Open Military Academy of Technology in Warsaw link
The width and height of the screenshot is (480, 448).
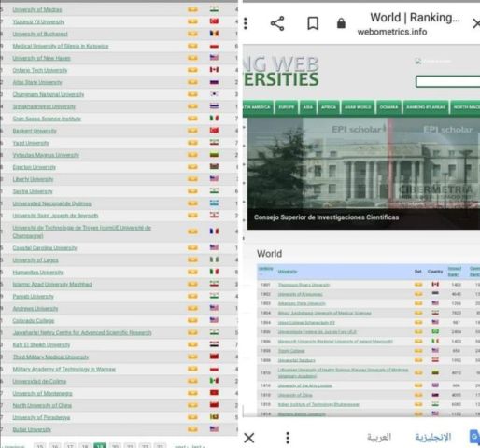pyautogui.click(x=64, y=369)
